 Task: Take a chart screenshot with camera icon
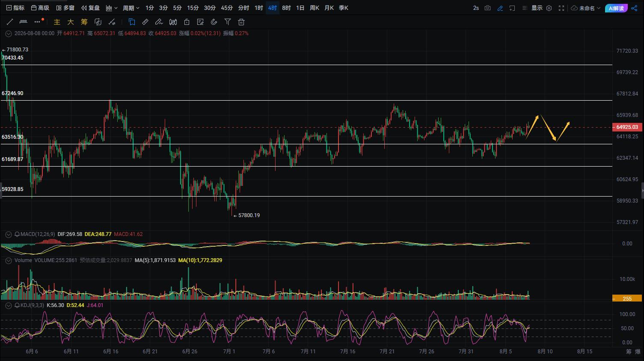coord(488,8)
